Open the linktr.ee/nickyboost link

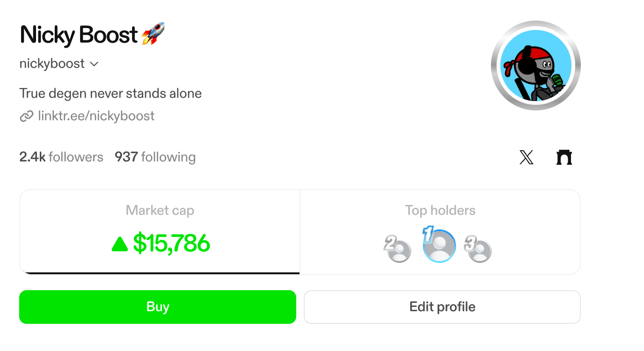(x=96, y=116)
